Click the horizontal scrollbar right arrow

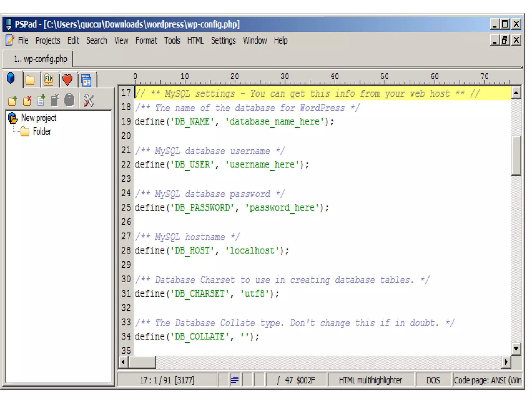(x=506, y=362)
